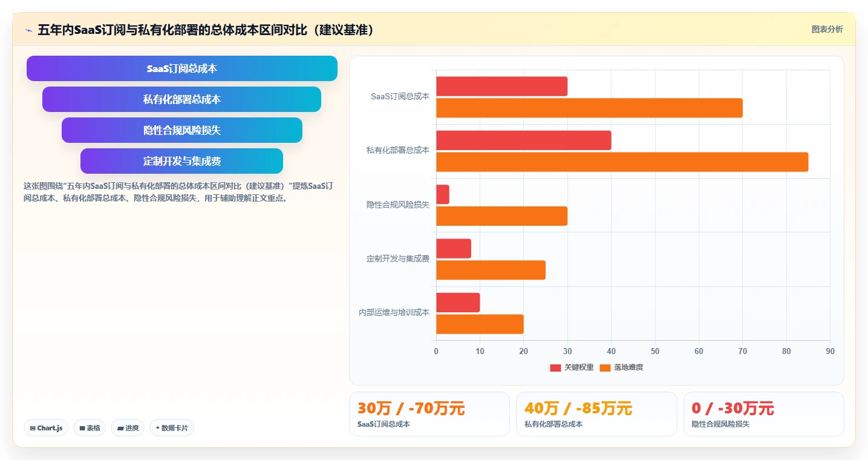Screen dimensions: 868x460
Task: Click the x-axis tick labeled 30
Action: pyautogui.click(x=567, y=351)
